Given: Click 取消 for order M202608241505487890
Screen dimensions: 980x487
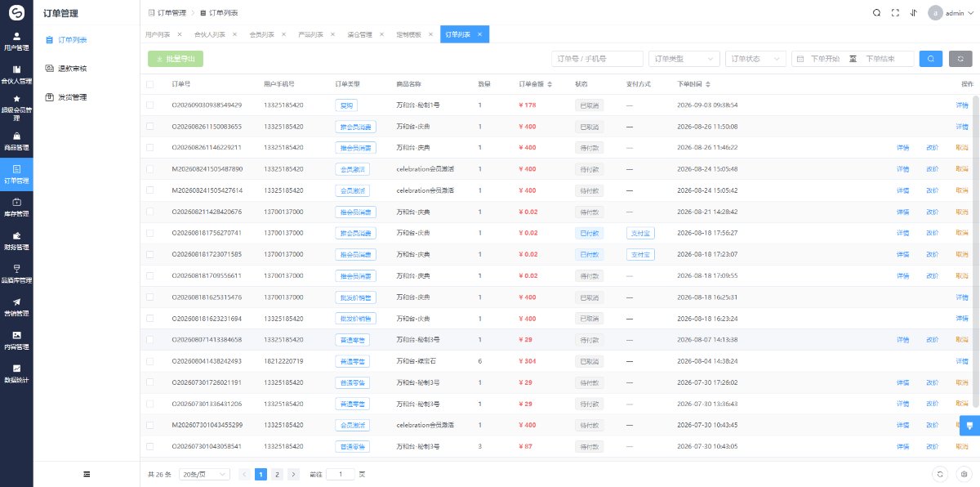Looking at the screenshot, I should tap(962, 168).
